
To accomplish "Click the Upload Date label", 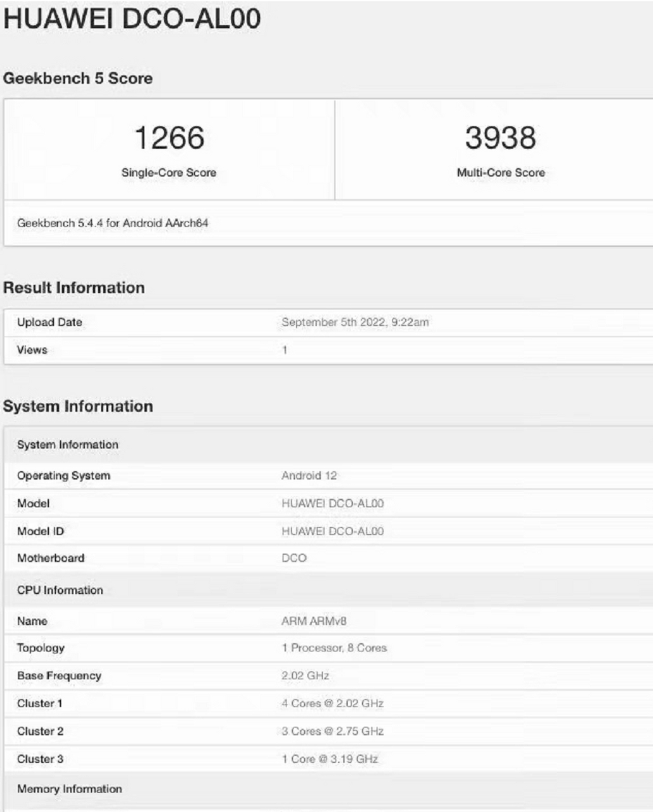I will coord(49,322).
